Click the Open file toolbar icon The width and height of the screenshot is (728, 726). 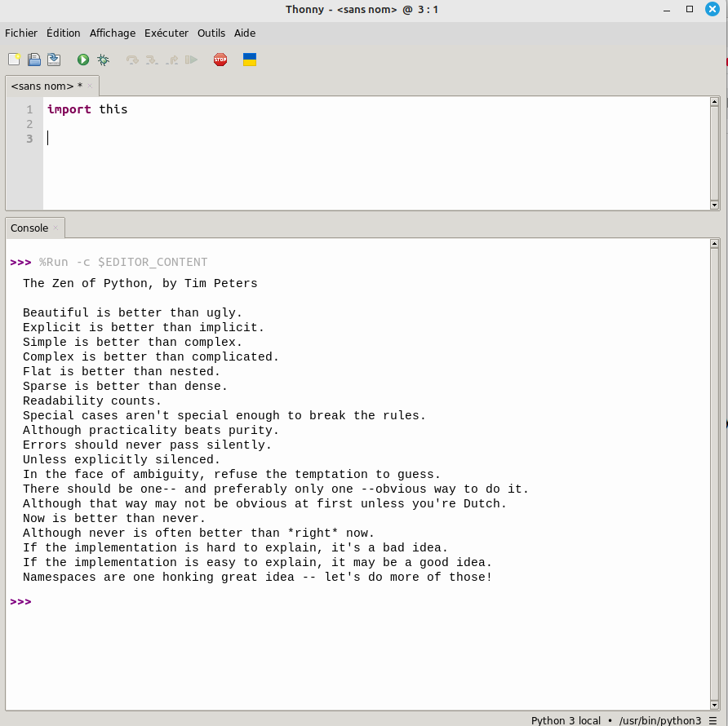click(x=34, y=60)
